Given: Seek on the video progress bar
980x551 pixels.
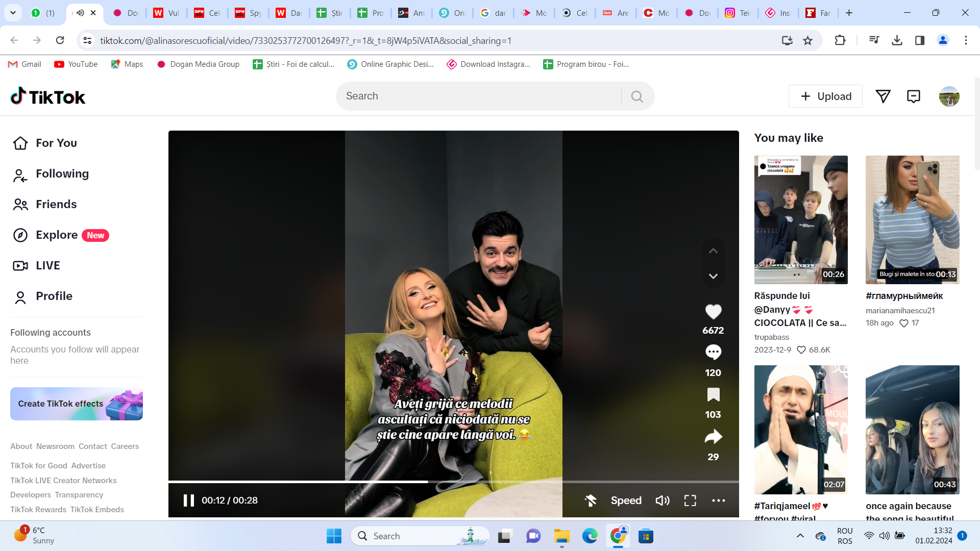Looking at the screenshot, I should [510, 482].
